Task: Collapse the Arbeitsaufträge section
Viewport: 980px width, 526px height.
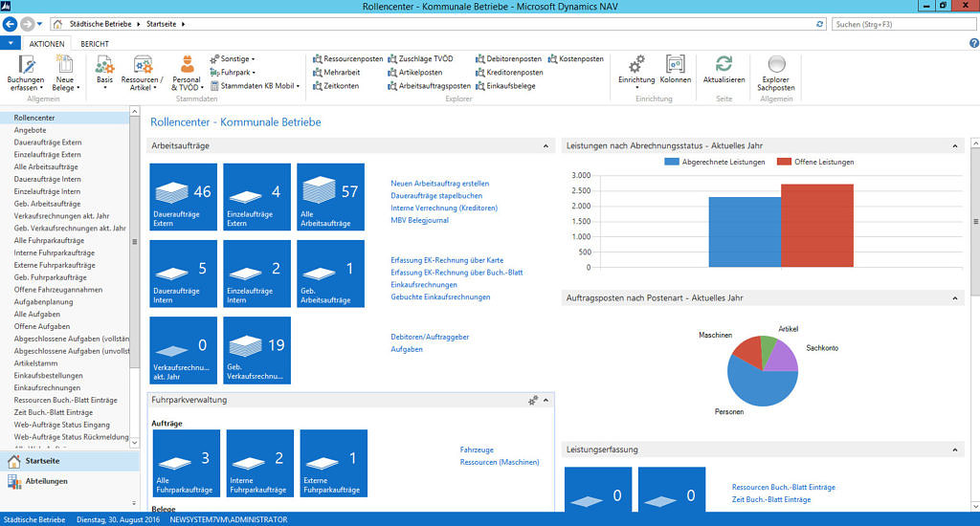Action: click(546, 146)
